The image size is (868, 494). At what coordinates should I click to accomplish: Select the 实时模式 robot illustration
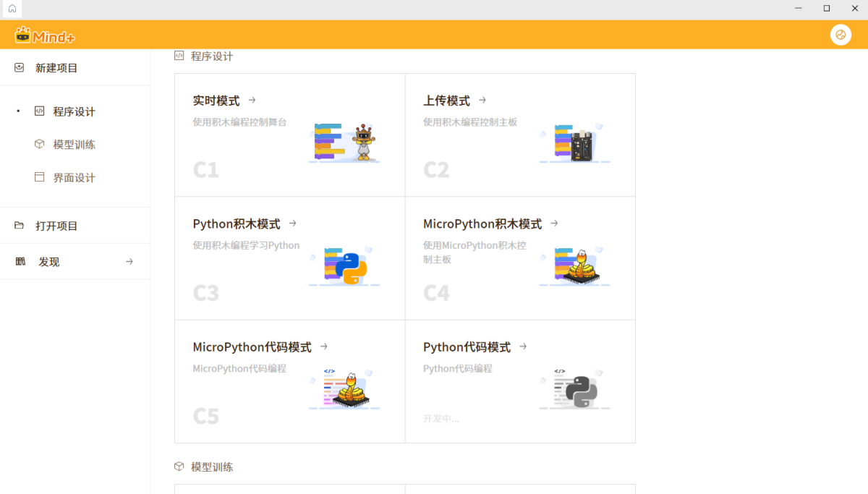(344, 142)
